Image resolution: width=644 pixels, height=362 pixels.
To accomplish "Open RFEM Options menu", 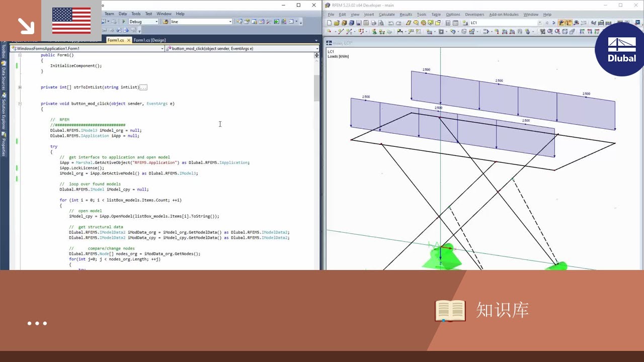I will [x=453, y=15].
